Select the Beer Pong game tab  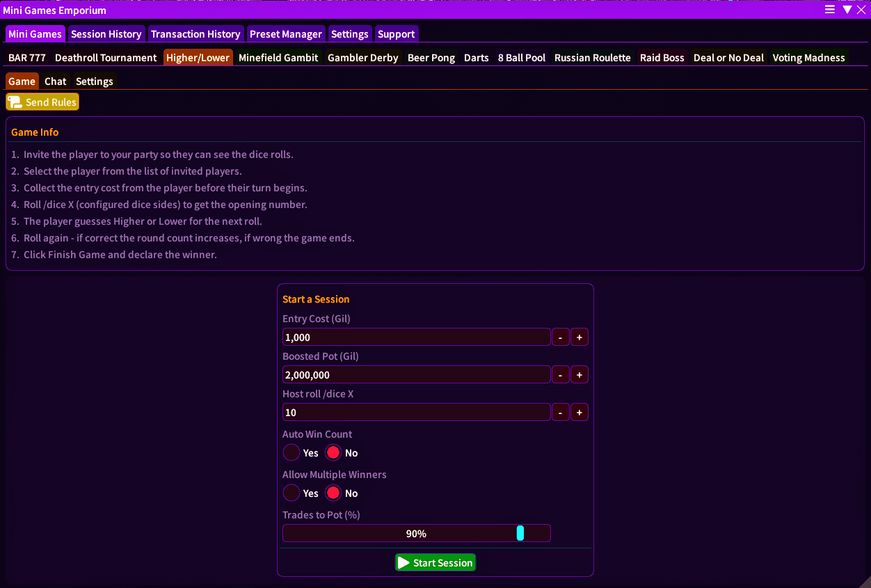tap(431, 58)
